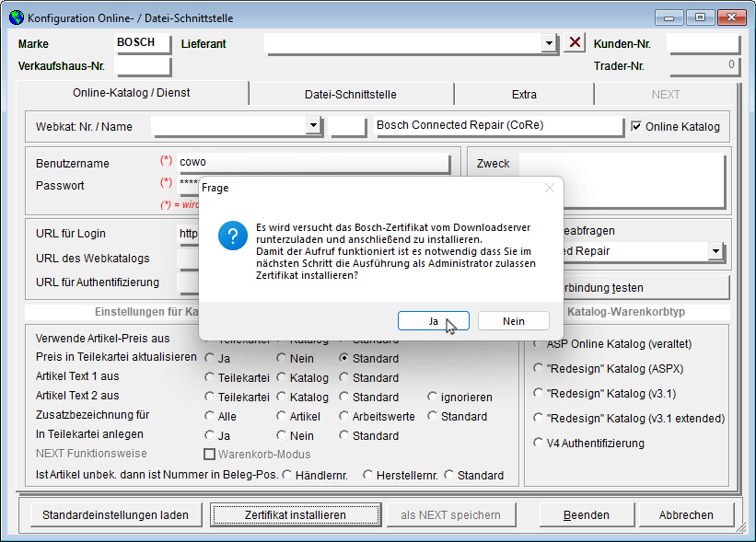The height and width of the screenshot is (542, 756).
Task: Select Herstellernr. radio option
Action: [x=368, y=475]
